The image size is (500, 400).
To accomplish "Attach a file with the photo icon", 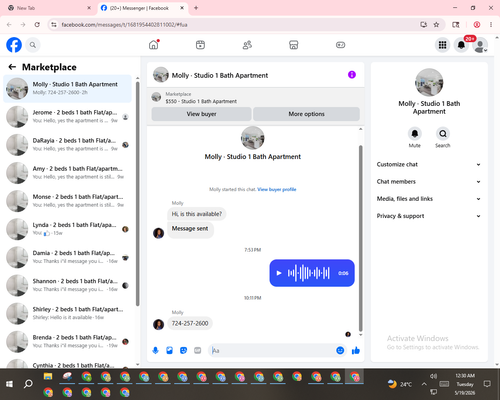I will (x=169, y=350).
